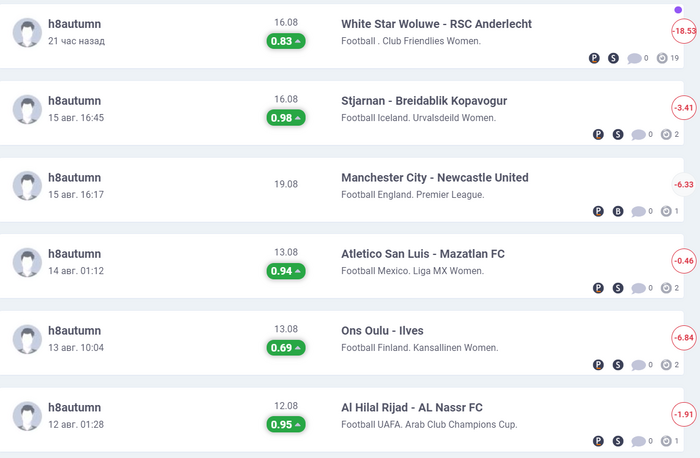Open comments for Atletico San Luis match
Image resolution: width=700 pixels, height=458 pixels.
click(635, 288)
